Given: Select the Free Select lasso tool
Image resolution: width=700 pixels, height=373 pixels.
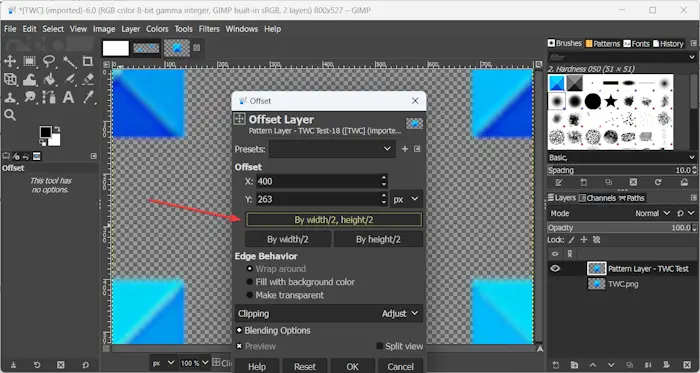Looking at the screenshot, I should point(49,61).
